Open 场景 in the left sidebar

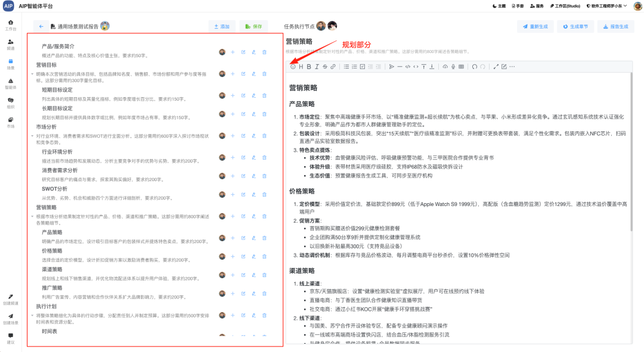[x=11, y=64]
